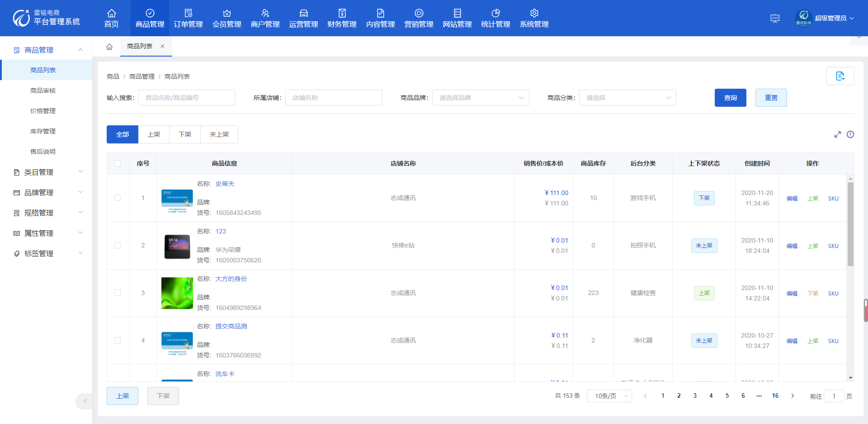Open the 商品品牌 dropdown
The width and height of the screenshot is (868, 424).
point(481,98)
